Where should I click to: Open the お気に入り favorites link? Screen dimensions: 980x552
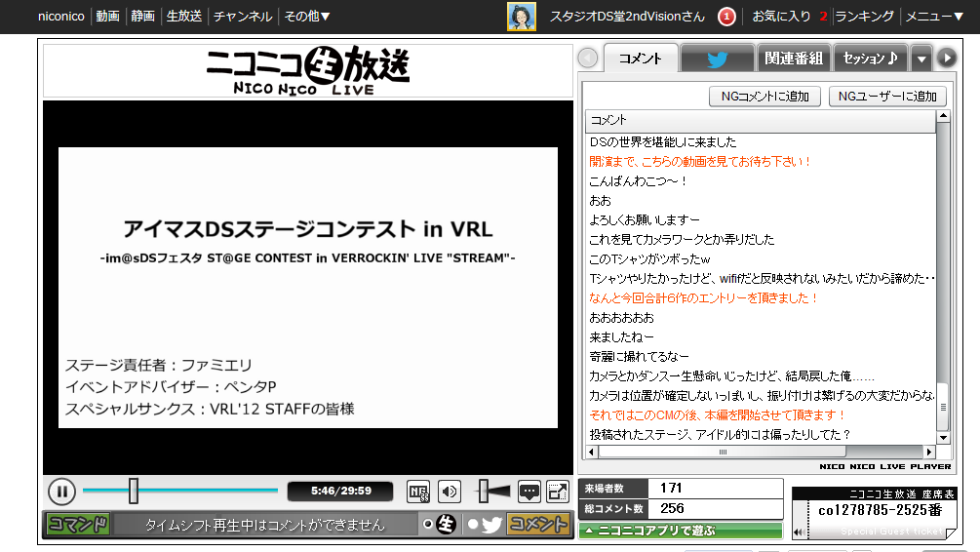781,17
